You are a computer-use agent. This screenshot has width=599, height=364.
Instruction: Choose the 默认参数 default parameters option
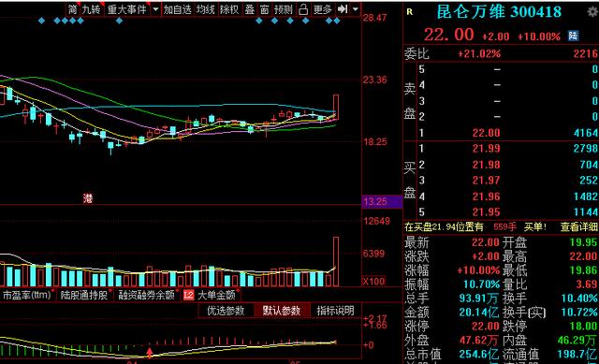coord(282,311)
